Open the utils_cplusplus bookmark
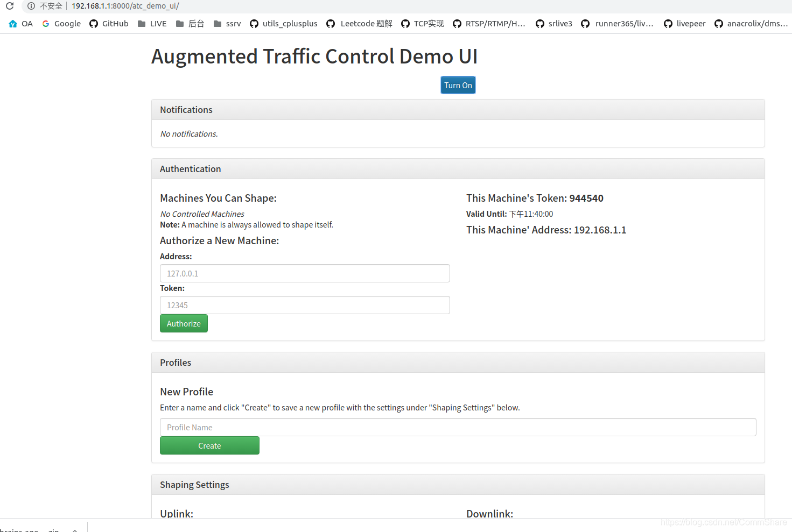 coord(284,24)
